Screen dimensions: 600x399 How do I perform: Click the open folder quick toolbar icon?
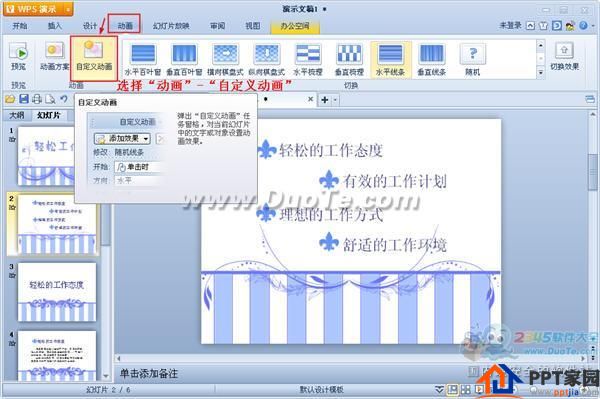10,99
